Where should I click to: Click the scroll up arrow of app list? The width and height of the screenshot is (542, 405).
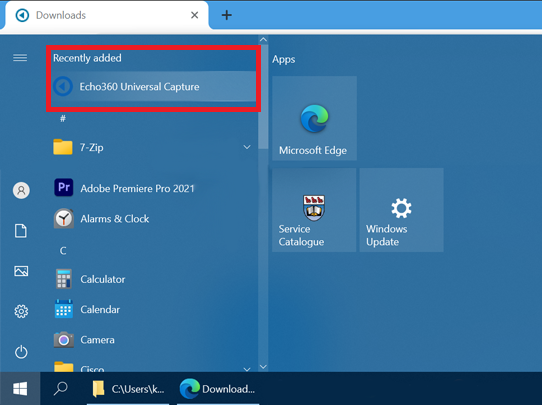[x=263, y=39]
